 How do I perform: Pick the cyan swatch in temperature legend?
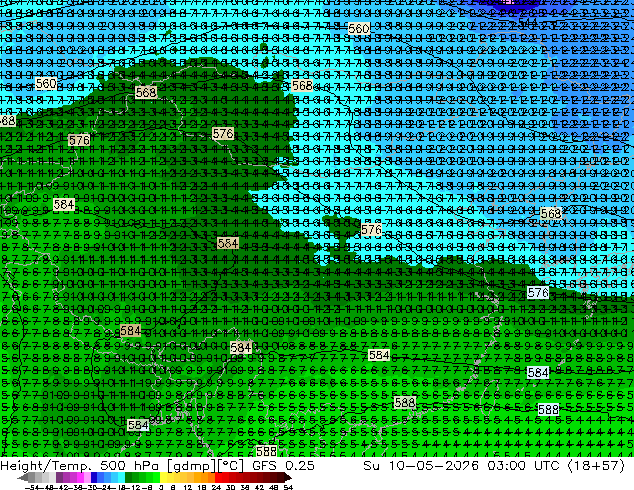(x=122, y=478)
